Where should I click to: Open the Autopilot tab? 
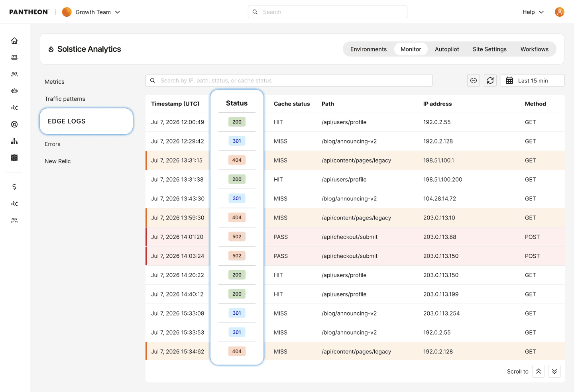pos(447,49)
